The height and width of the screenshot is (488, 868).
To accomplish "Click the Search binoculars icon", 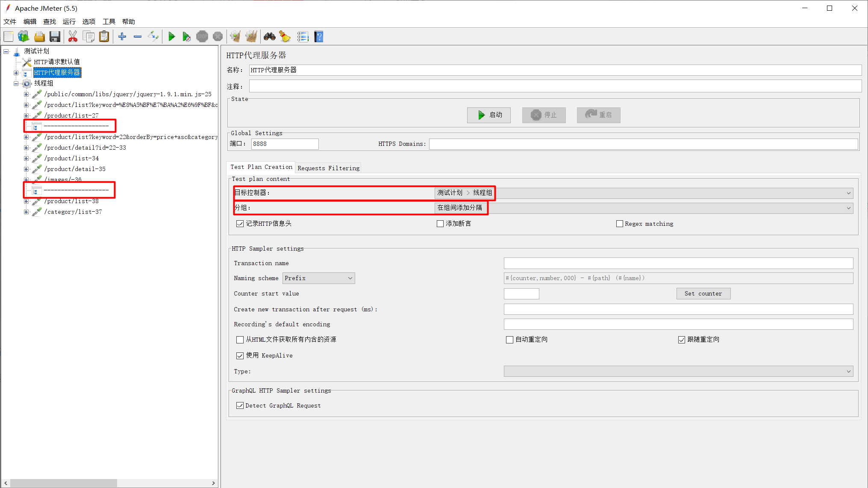I will pos(270,37).
